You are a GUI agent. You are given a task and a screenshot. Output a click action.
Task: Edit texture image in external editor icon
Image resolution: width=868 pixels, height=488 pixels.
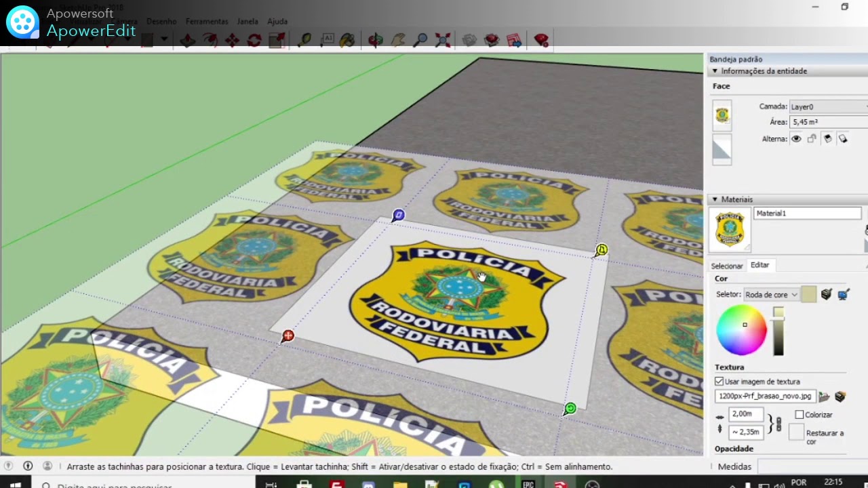coord(840,396)
